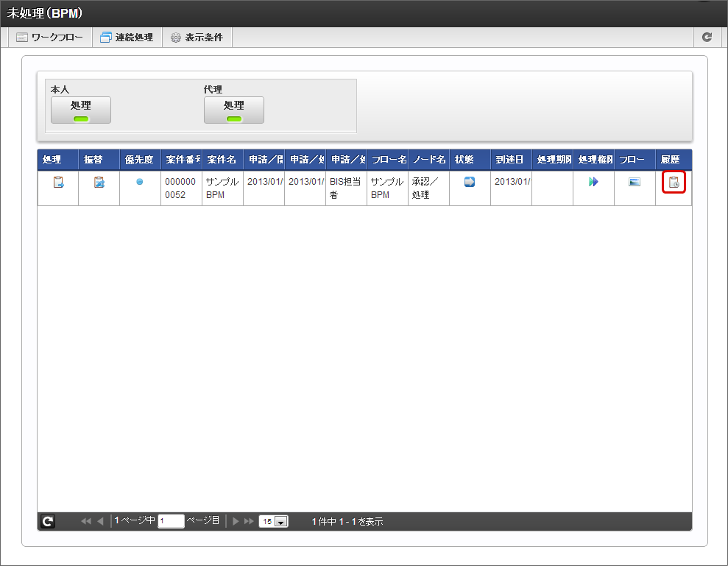Viewport: 728px width, 566px height.
Task: Go to the next page arrow
Action: tap(236, 521)
